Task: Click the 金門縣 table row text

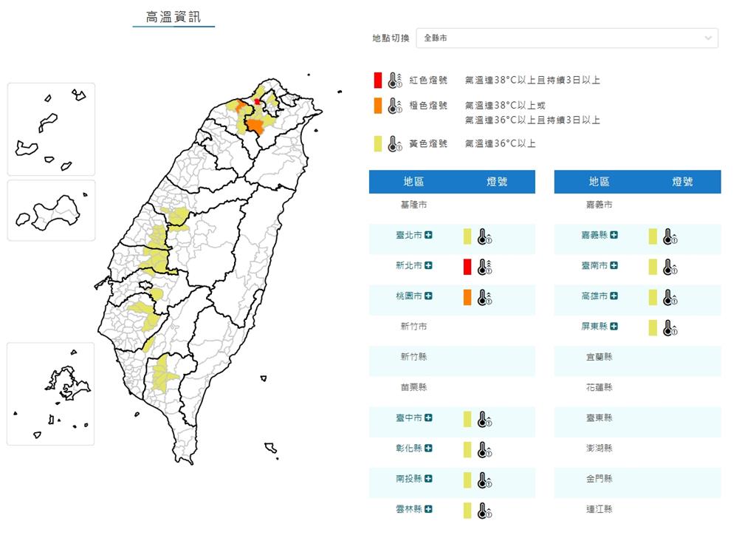Action: pos(599,479)
